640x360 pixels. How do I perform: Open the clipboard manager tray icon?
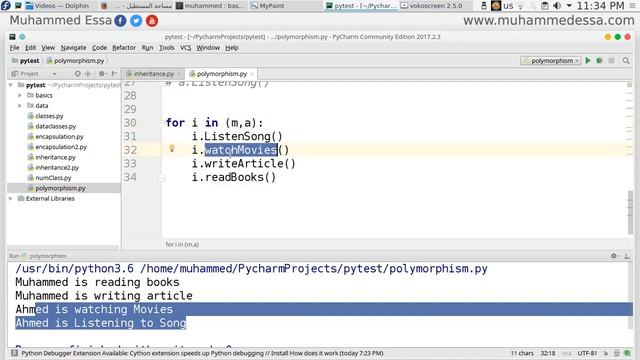pyautogui.click(x=545, y=6)
